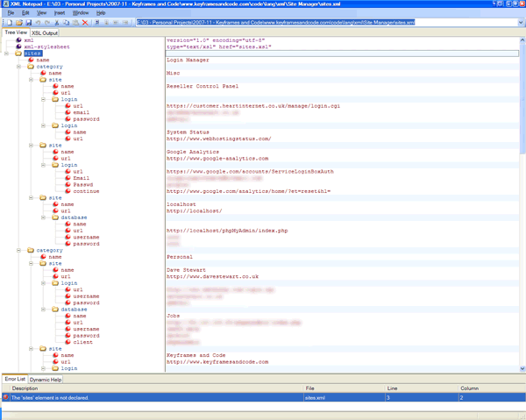Click the red Delete X toolbar icon
Viewport: 526px width, 420px height.
click(x=86, y=23)
